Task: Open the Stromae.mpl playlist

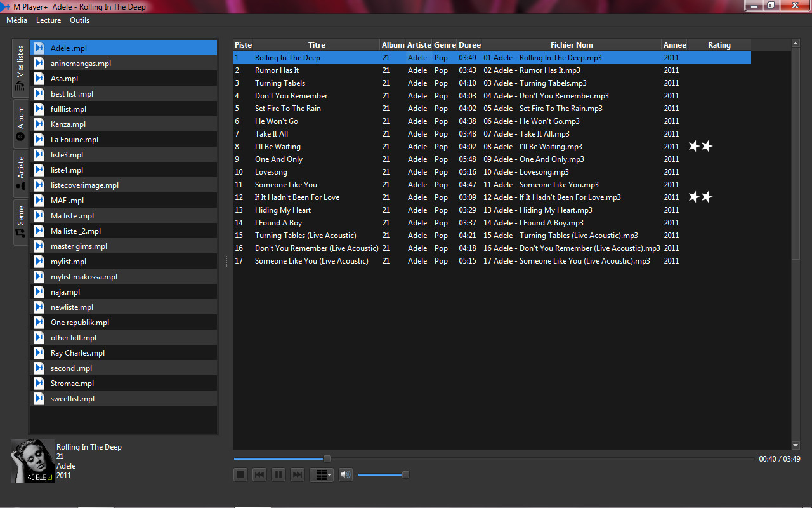Action: [x=124, y=384]
